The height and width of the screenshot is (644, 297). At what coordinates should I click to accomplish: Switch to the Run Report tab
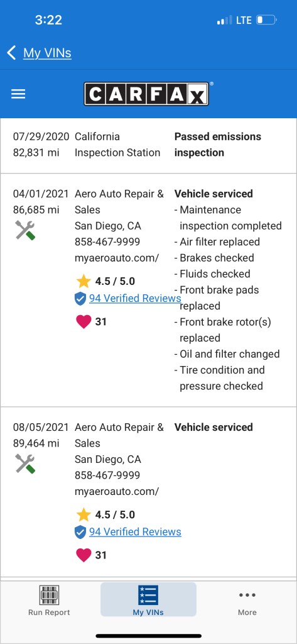click(x=49, y=601)
